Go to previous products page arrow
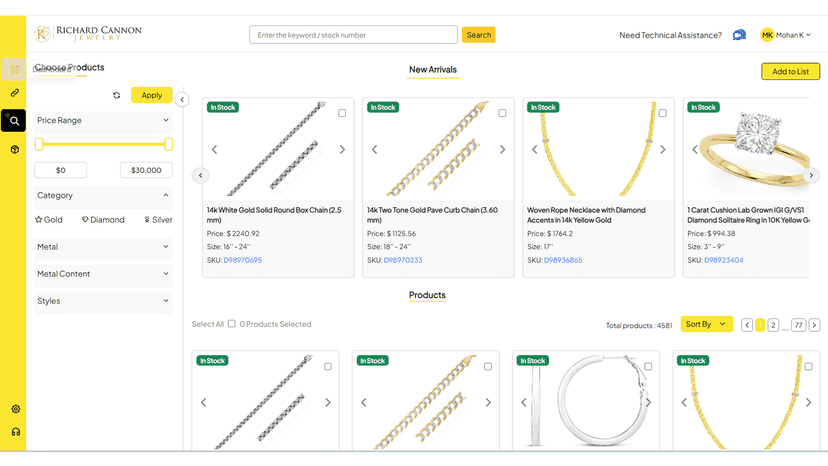 click(747, 325)
